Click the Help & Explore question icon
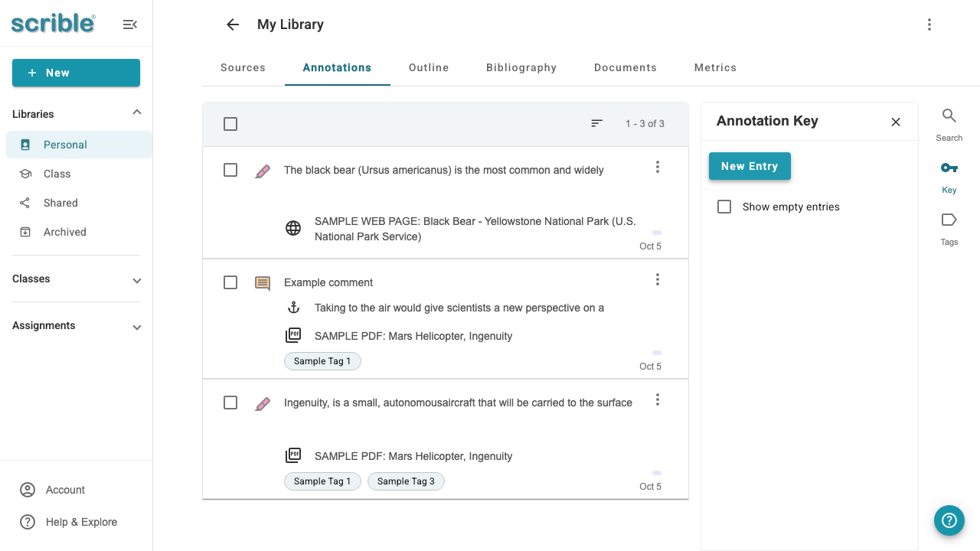The height and width of the screenshot is (551, 980). (x=28, y=522)
